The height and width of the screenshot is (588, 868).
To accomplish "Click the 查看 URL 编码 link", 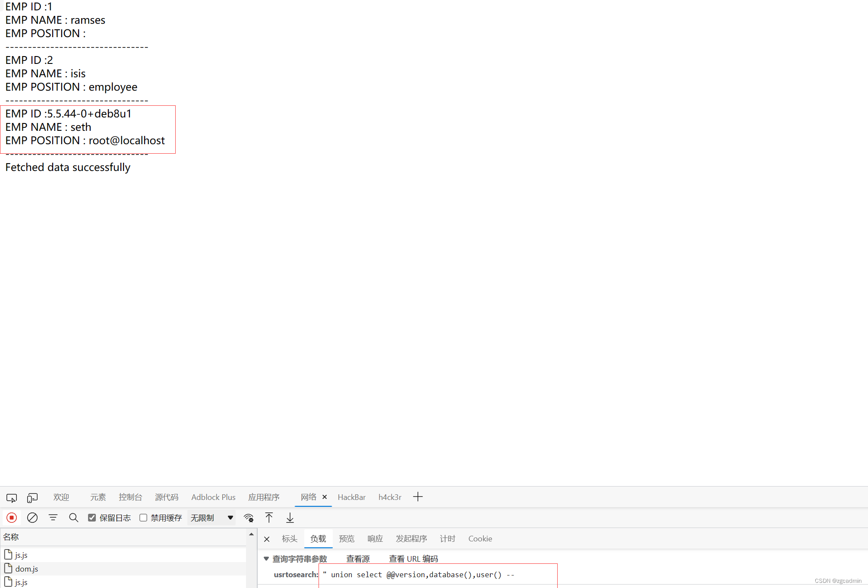I will [413, 559].
